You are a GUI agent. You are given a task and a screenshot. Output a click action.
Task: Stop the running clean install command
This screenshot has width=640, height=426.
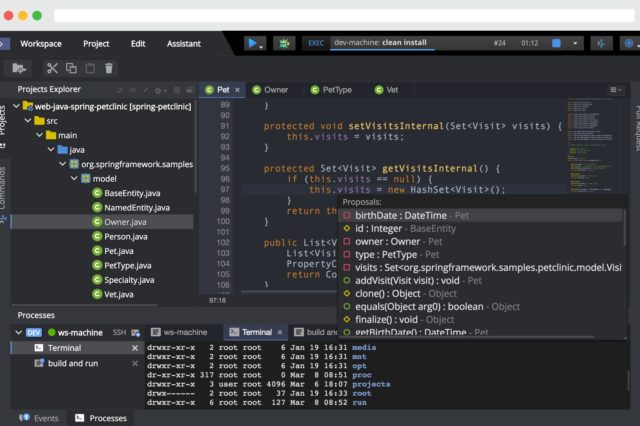tap(557, 44)
